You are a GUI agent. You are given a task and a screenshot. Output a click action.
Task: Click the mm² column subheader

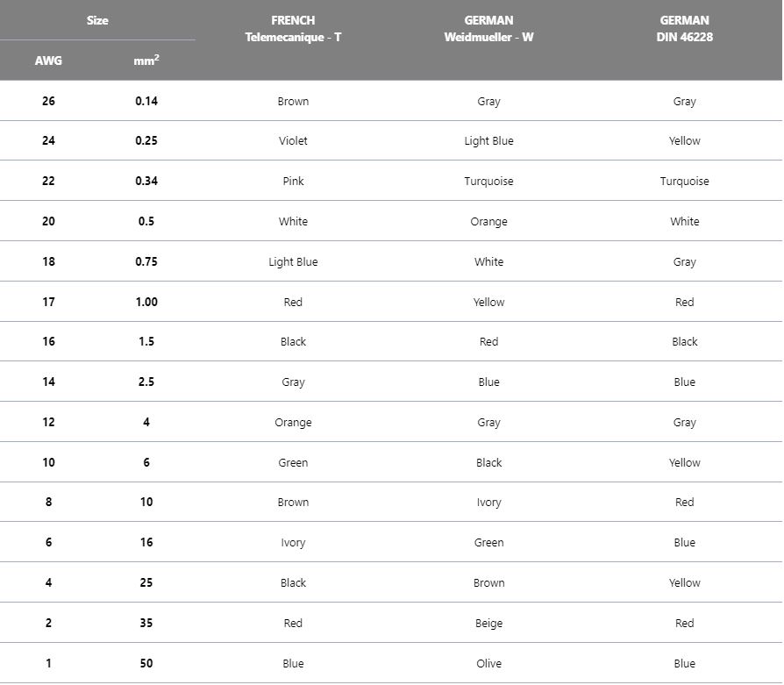pyautogui.click(x=146, y=61)
